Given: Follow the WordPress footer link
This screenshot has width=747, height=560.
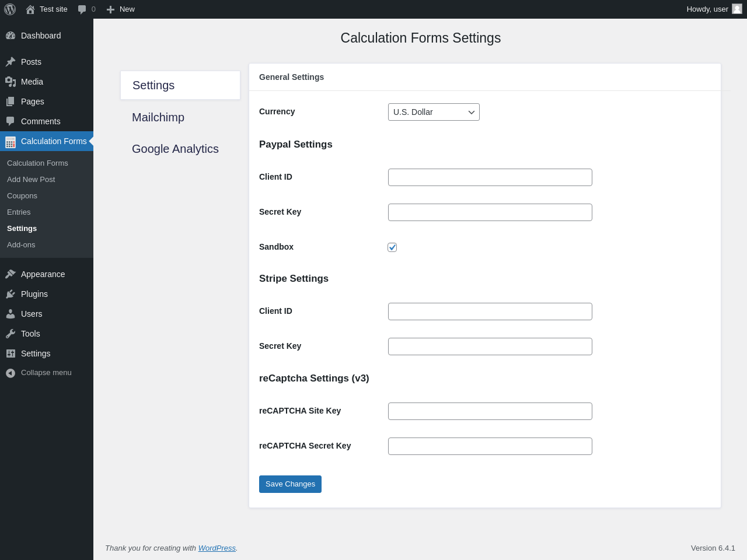Looking at the screenshot, I should (x=217, y=548).
